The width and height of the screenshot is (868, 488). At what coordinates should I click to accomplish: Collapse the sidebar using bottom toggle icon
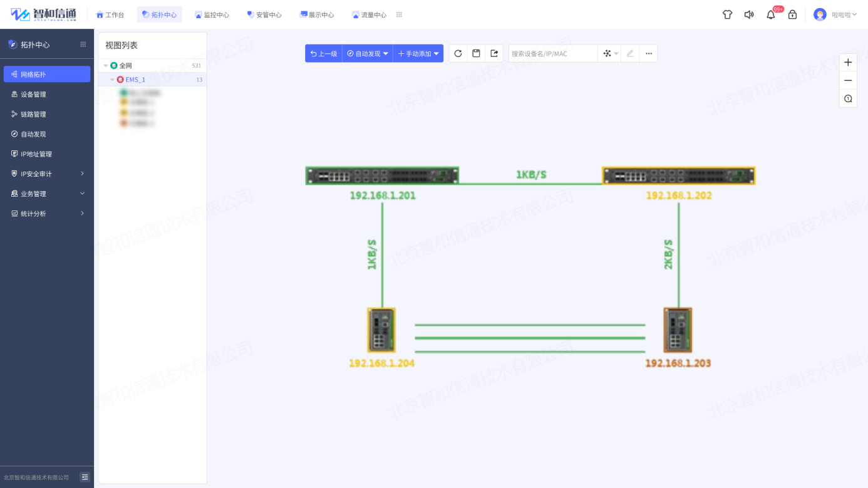(85, 477)
